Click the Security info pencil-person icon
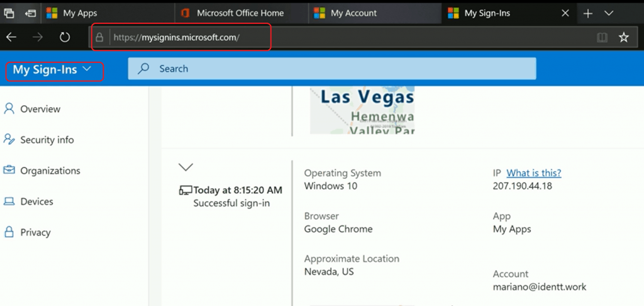The image size is (644, 306). pos(9,139)
